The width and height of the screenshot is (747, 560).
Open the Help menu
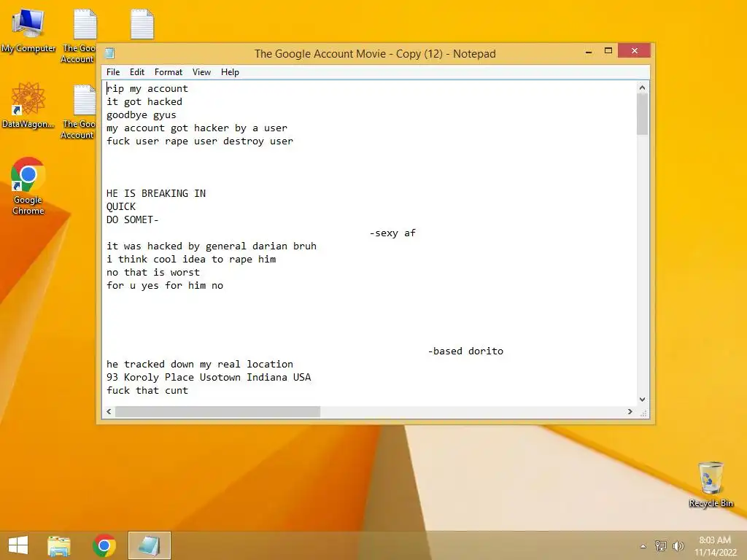230,72
